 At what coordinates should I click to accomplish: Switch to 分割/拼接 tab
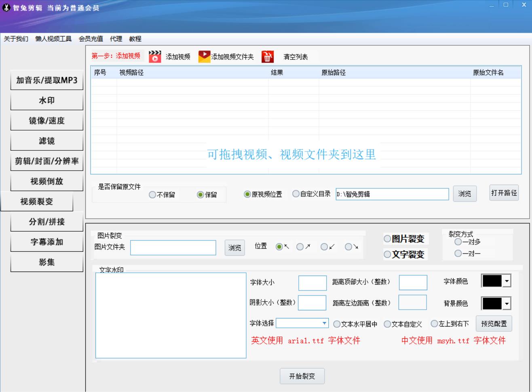47,221
